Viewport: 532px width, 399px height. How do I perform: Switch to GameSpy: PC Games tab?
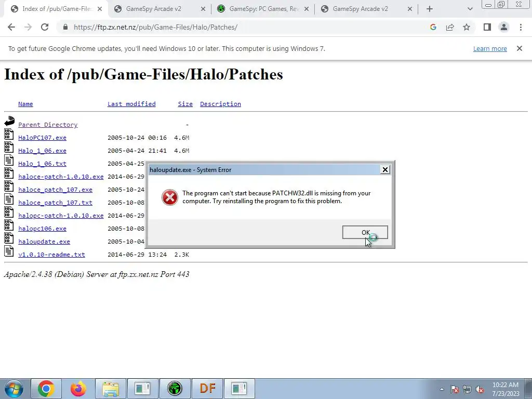pyautogui.click(x=263, y=9)
